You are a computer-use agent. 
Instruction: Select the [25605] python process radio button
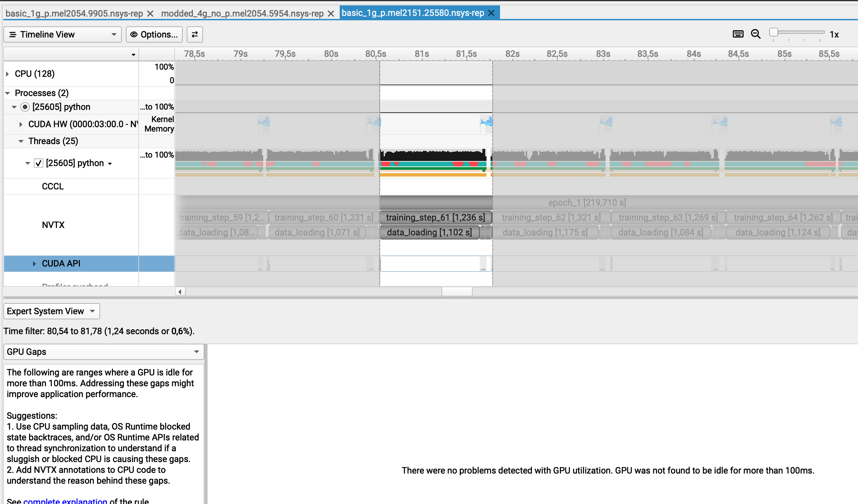click(x=25, y=107)
